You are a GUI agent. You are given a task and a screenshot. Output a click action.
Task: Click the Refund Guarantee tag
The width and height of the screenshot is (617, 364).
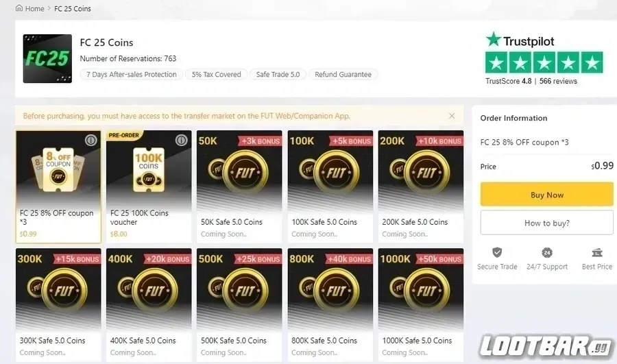pyautogui.click(x=343, y=74)
